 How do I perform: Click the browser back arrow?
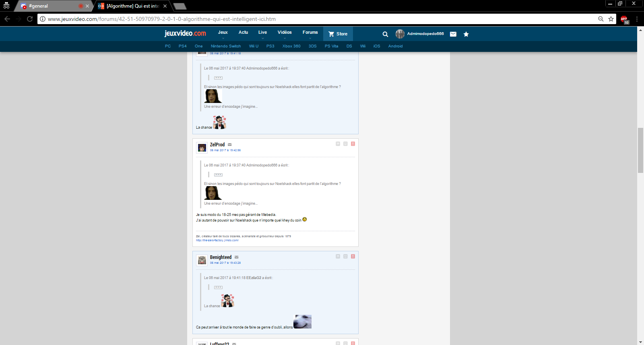7,19
